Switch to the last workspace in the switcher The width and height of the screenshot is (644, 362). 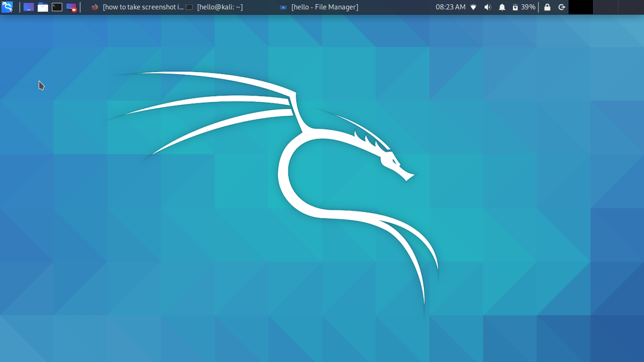point(631,7)
